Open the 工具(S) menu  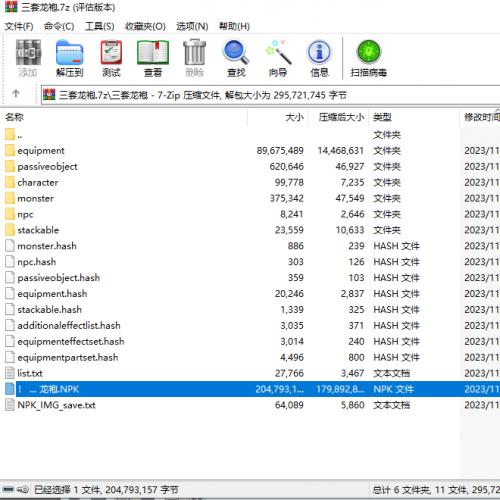99,26
